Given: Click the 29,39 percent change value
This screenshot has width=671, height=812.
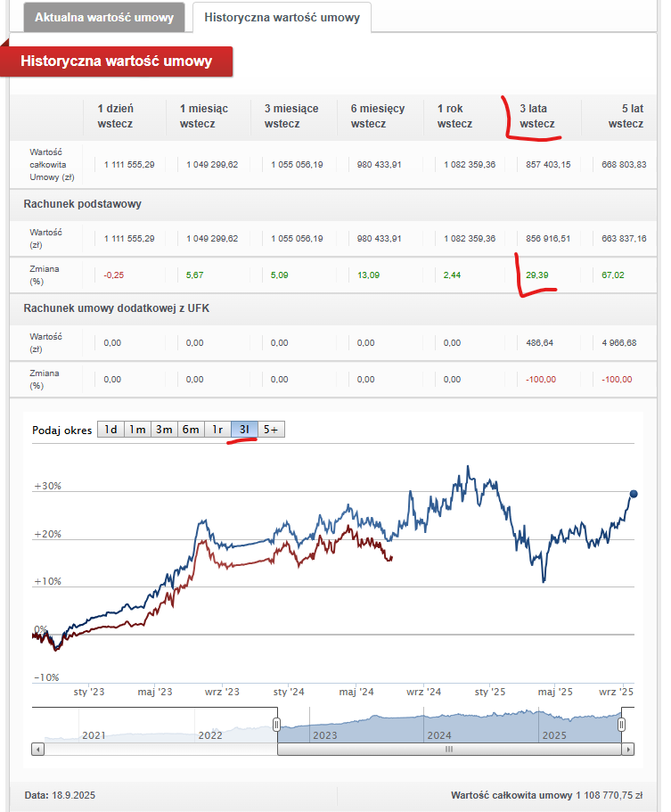Looking at the screenshot, I should [537, 275].
